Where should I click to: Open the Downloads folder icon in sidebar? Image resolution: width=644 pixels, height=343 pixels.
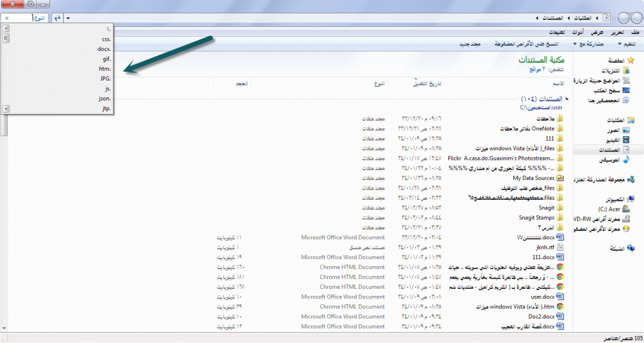click(x=626, y=71)
